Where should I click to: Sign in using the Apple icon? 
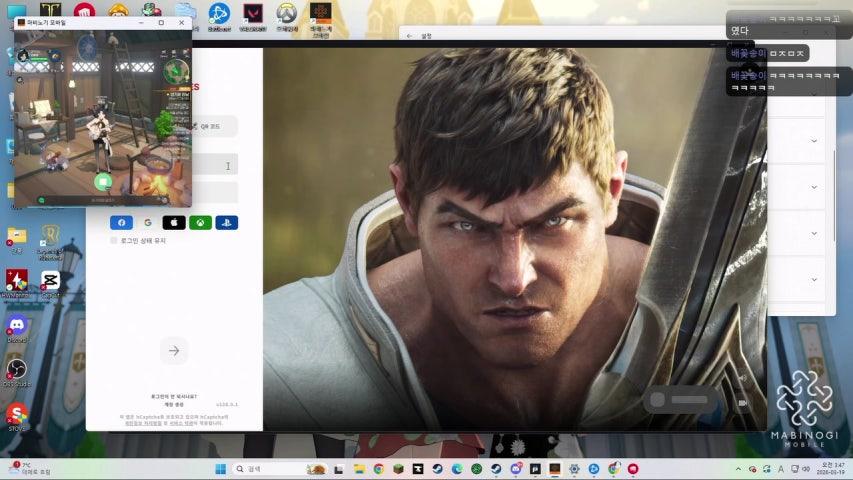[174, 222]
